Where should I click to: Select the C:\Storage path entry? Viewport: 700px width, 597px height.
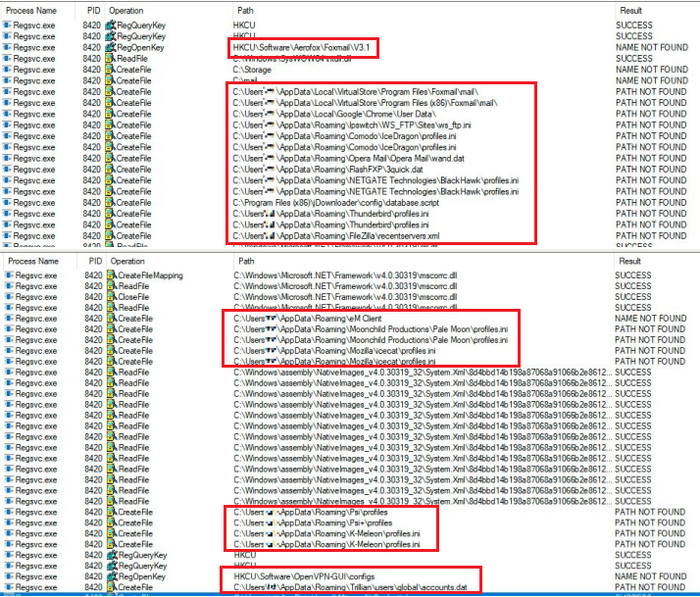[x=252, y=70]
